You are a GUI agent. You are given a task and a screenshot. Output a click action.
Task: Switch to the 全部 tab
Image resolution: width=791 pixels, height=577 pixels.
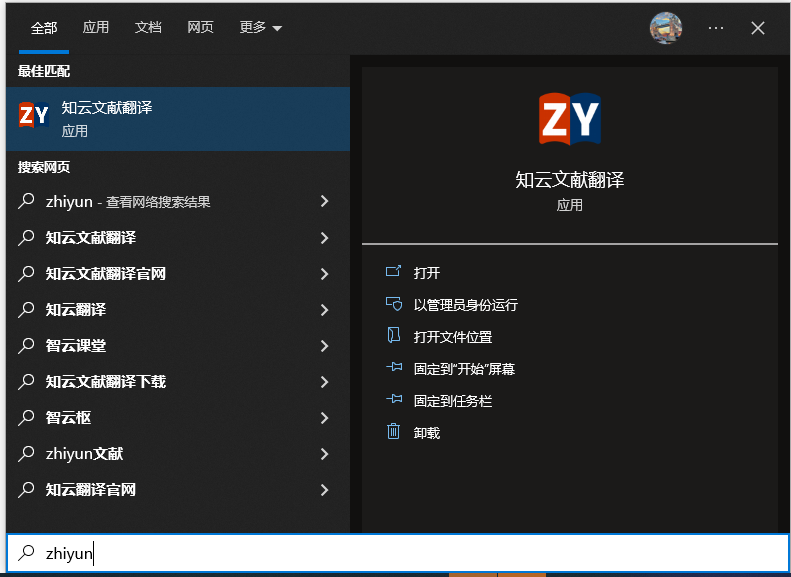[44, 28]
